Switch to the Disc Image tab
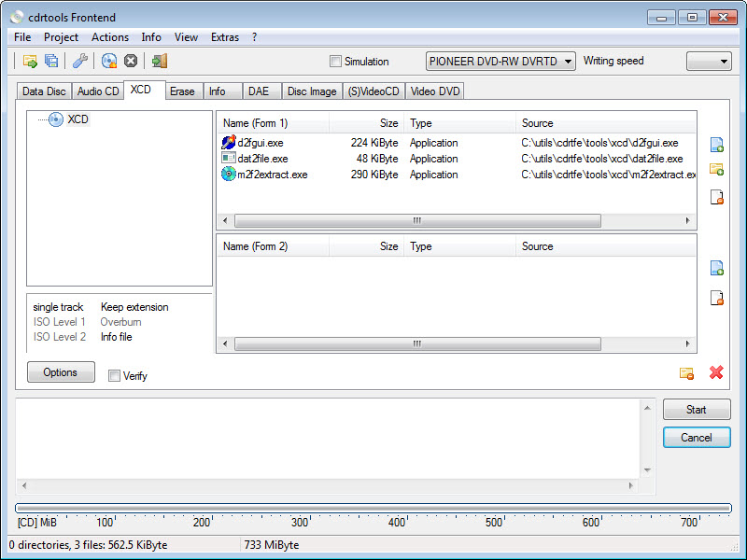 click(x=312, y=91)
